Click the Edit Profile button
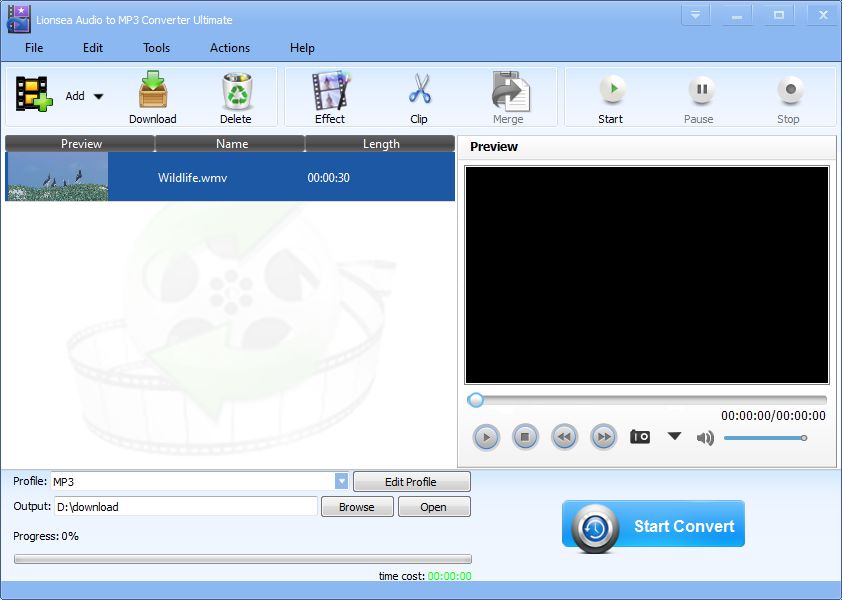Screen dimensions: 842x600 pyautogui.click(x=411, y=482)
